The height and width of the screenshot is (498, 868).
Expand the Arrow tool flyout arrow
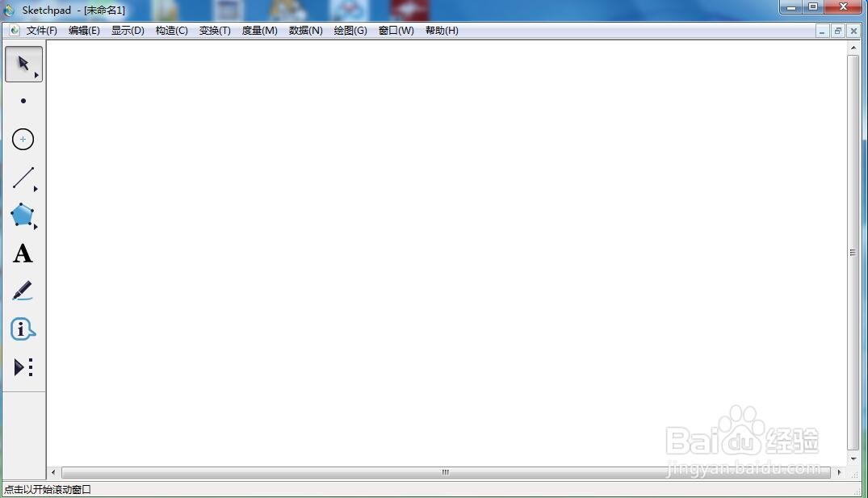[36, 75]
